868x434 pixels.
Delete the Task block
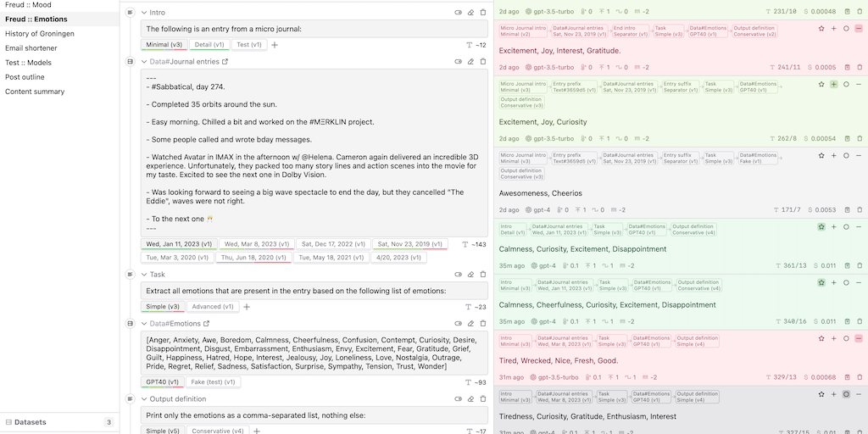pyautogui.click(x=482, y=274)
